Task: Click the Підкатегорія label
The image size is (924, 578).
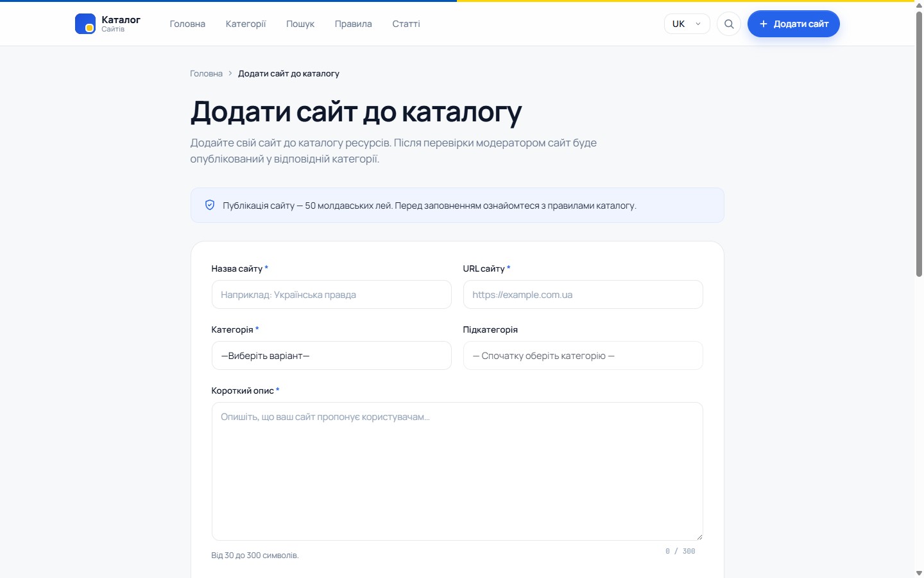Action: [490, 329]
